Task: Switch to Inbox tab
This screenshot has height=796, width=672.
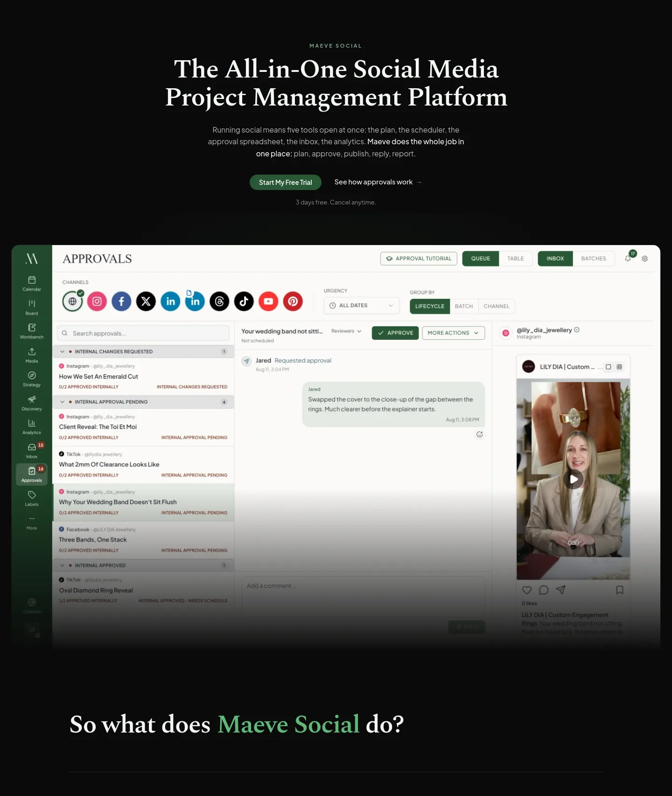Action: [x=555, y=259]
